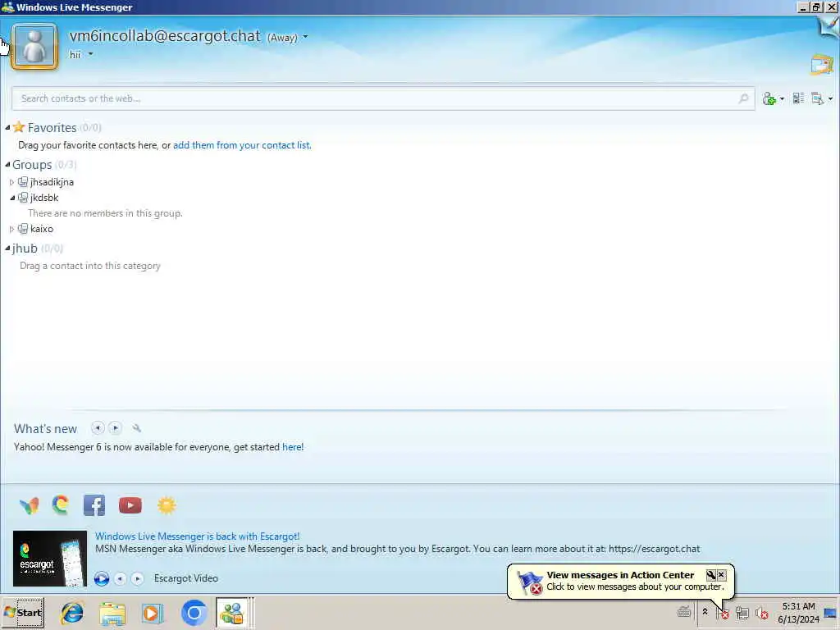Show previous What's new item
The width and height of the screenshot is (840, 630).
[x=98, y=428]
